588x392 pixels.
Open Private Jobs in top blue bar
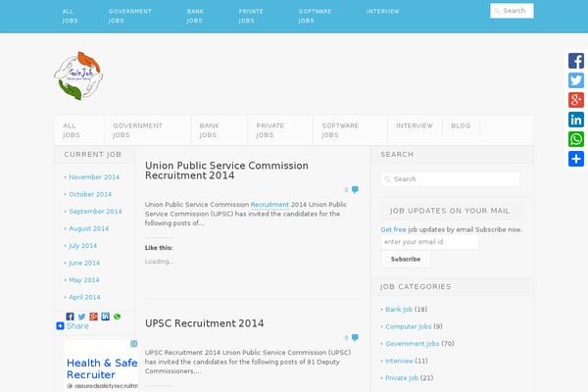pyautogui.click(x=251, y=16)
